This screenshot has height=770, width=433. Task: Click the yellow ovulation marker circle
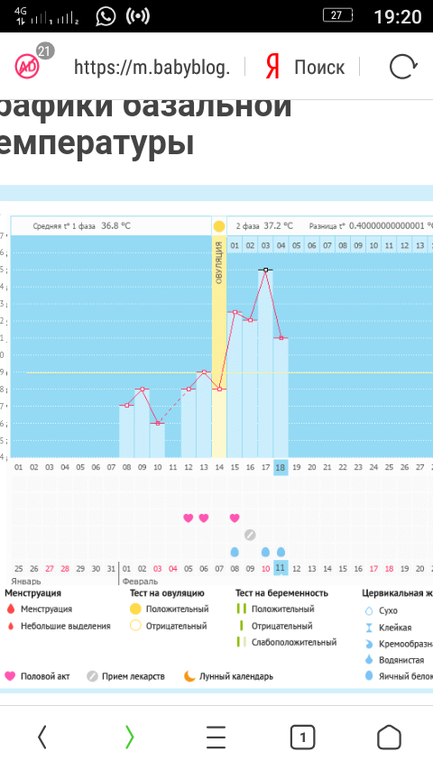point(219,226)
